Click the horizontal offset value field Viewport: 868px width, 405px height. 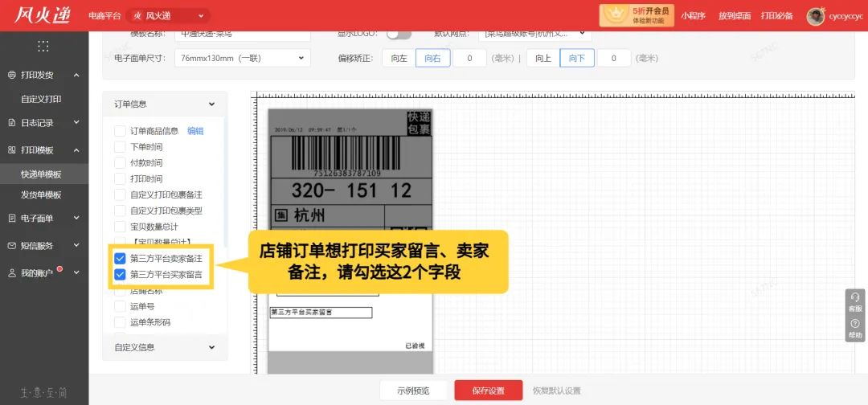tap(469, 58)
